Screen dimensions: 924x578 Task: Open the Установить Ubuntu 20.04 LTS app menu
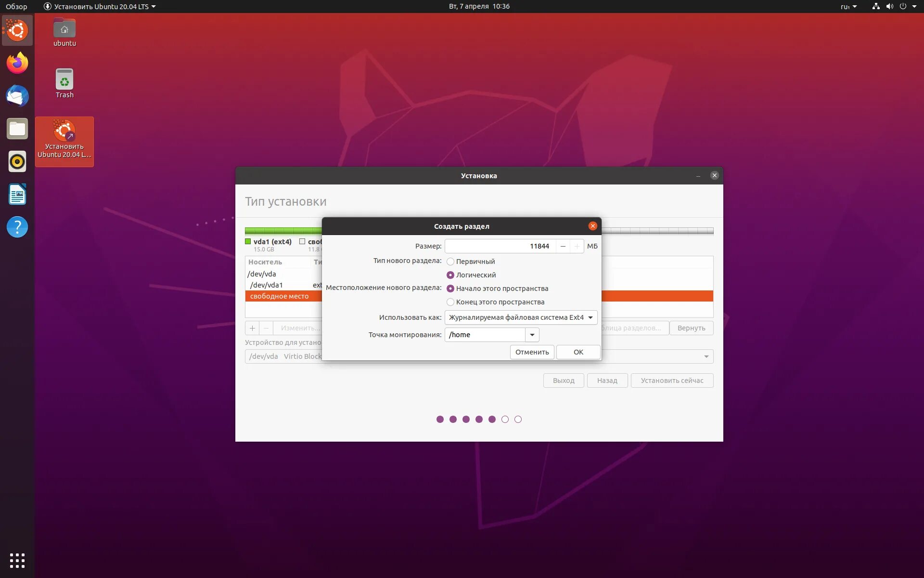100,6
